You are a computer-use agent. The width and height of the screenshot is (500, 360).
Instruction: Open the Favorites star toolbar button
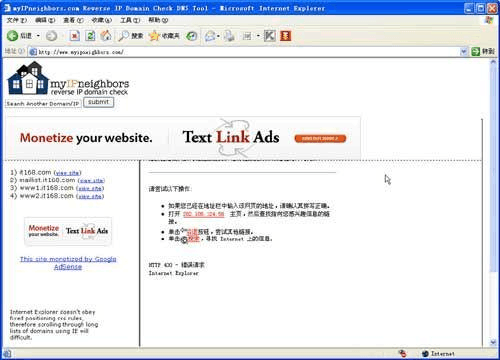[x=164, y=36]
